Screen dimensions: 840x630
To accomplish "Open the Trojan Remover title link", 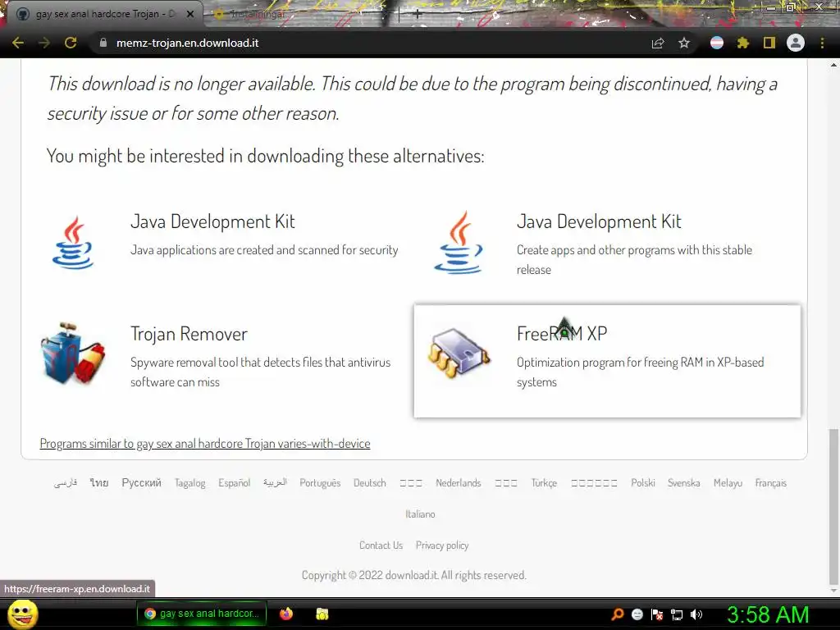I will (x=189, y=335).
